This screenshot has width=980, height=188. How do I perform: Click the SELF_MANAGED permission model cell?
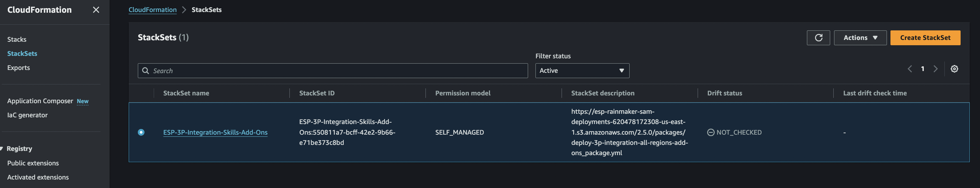tap(460, 132)
